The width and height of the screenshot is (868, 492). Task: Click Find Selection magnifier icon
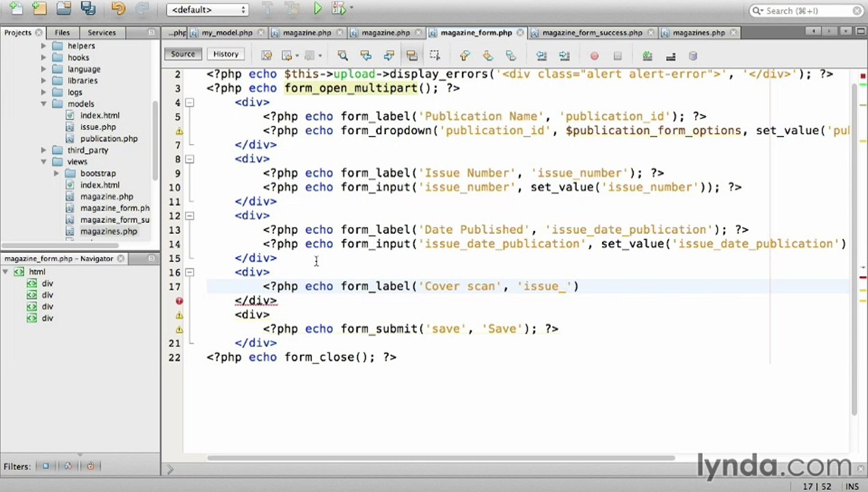(x=343, y=55)
